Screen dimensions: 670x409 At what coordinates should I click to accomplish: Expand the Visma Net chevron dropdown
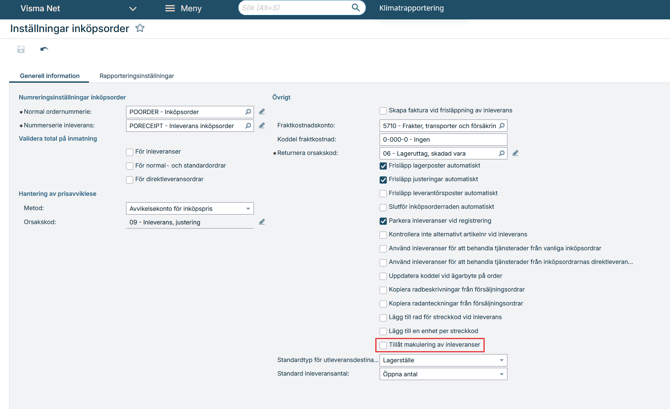pyautogui.click(x=133, y=9)
